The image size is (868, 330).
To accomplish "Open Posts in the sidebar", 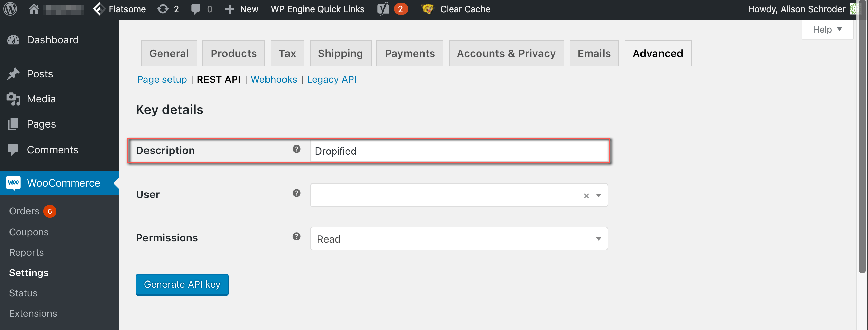I will [x=40, y=74].
